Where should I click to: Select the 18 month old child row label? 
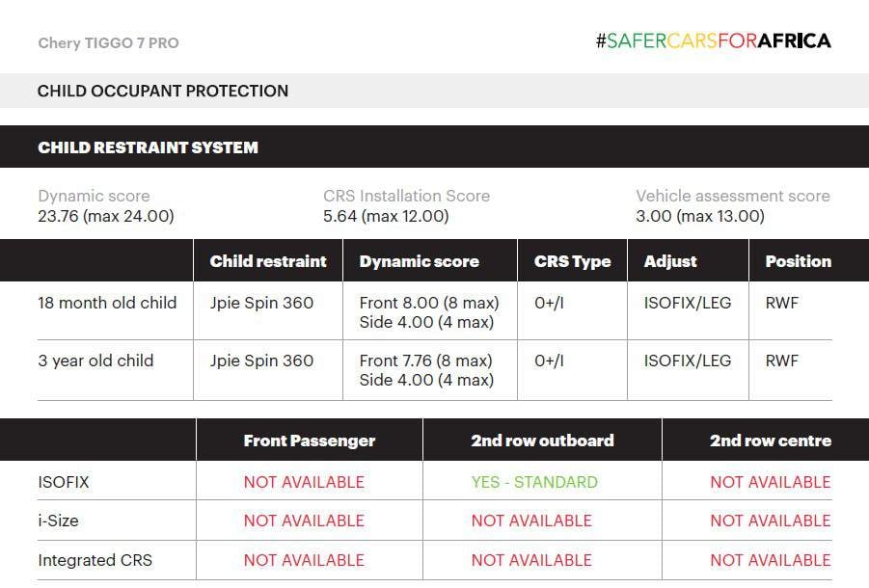[x=107, y=303]
